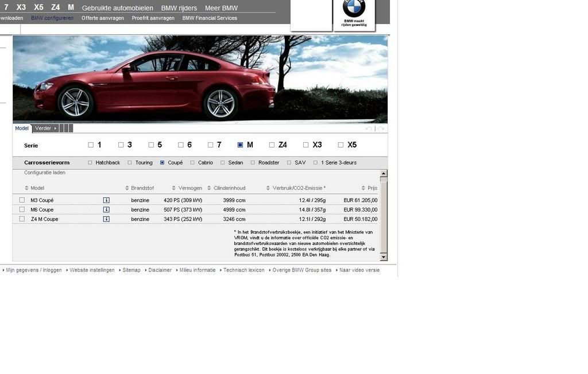Open the X3 top navigation item
Image resolution: width=588 pixels, height=374 pixels.
(x=21, y=7)
